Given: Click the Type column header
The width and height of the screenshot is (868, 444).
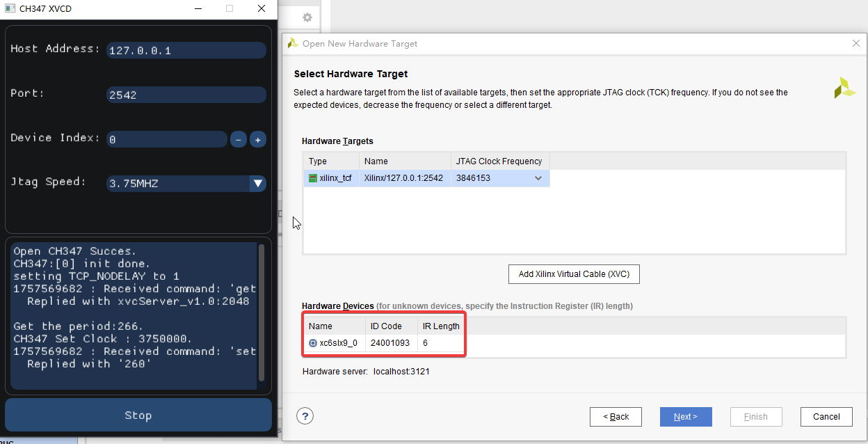Looking at the screenshot, I should point(331,161).
